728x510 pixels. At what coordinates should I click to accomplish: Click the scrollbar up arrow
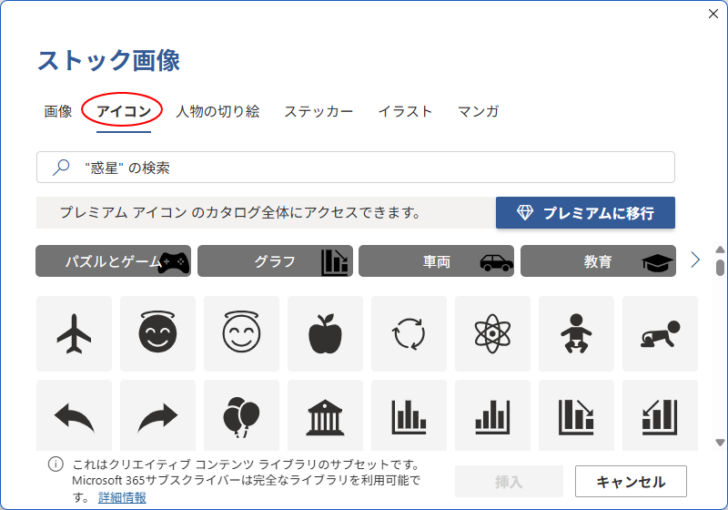click(x=720, y=249)
